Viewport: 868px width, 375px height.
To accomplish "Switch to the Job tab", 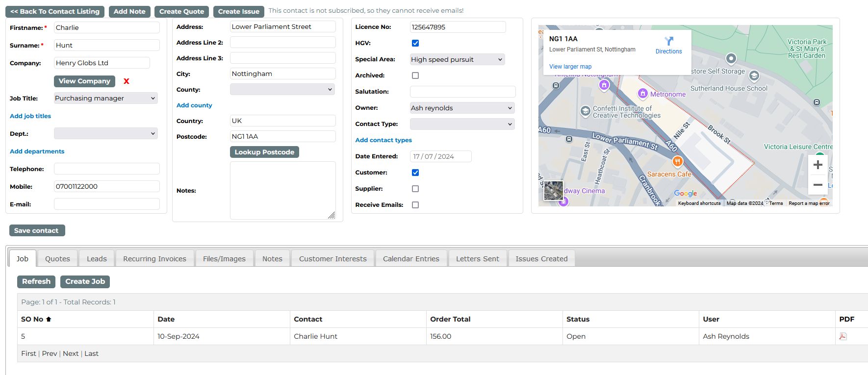I will [x=23, y=258].
